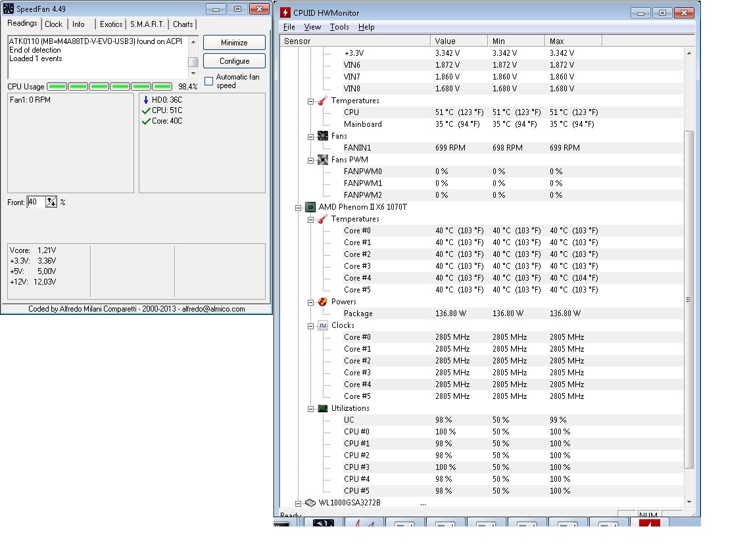Switch to the S.M.A.R.T. tab in SpeedFan
The height and width of the screenshot is (560, 747).
(147, 24)
